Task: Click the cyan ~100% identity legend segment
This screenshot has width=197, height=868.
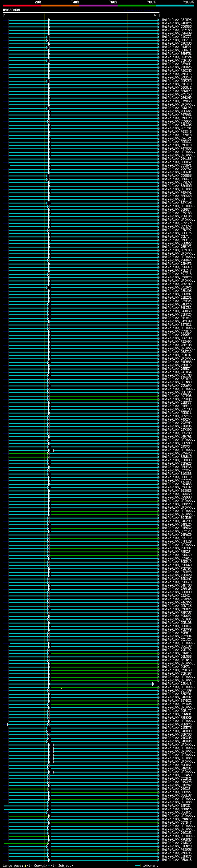Action: [x=175, y=6]
